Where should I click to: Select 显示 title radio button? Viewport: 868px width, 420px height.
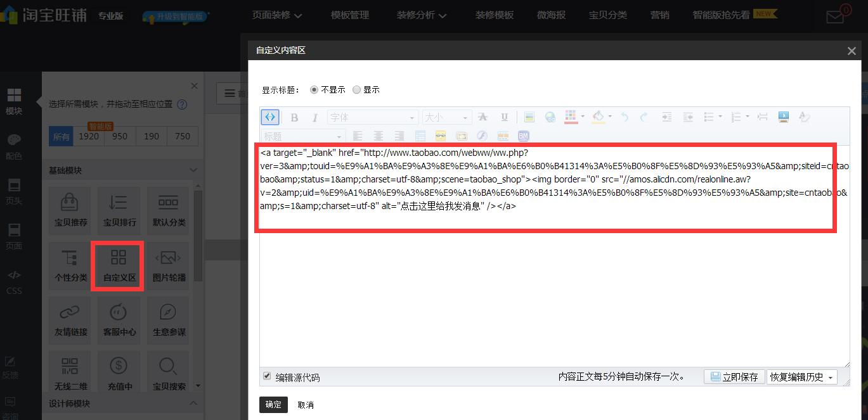point(356,90)
